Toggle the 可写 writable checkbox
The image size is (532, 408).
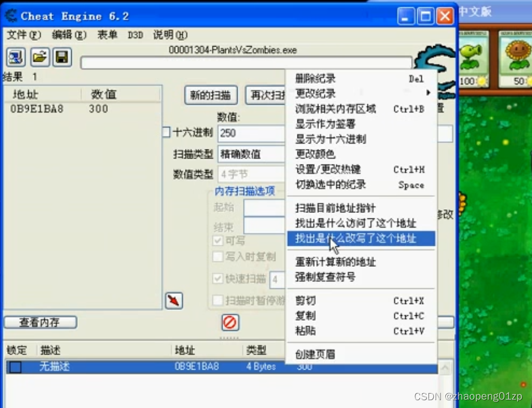217,240
